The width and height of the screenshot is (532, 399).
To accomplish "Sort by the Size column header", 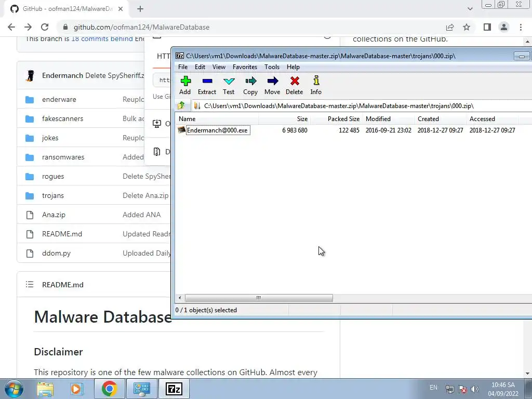I will click(284, 119).
